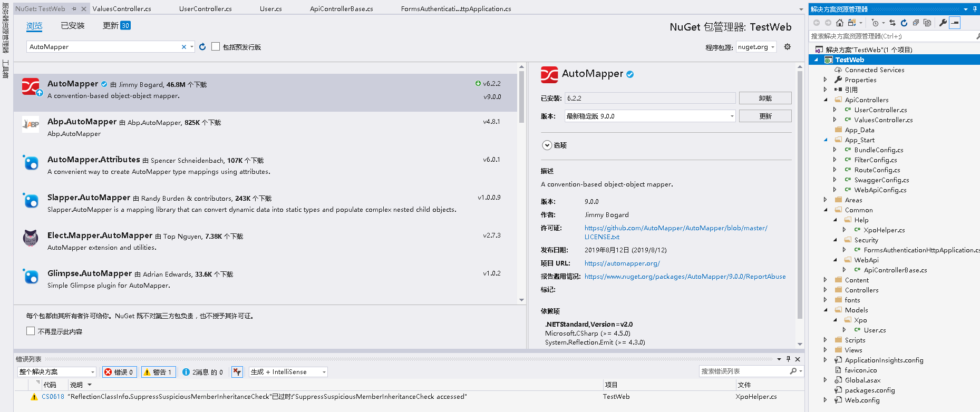This screenshot has height=412, width=980.
Task: Switch to the Updates tab in NuGet
Action: (x=117, y=26)
